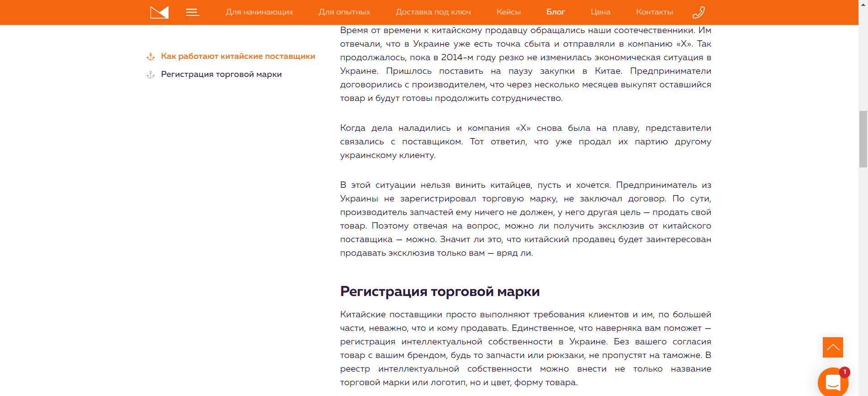Click anchor icon beside Как работают китайские поставщики
The image size is (868, 396).
151,57
